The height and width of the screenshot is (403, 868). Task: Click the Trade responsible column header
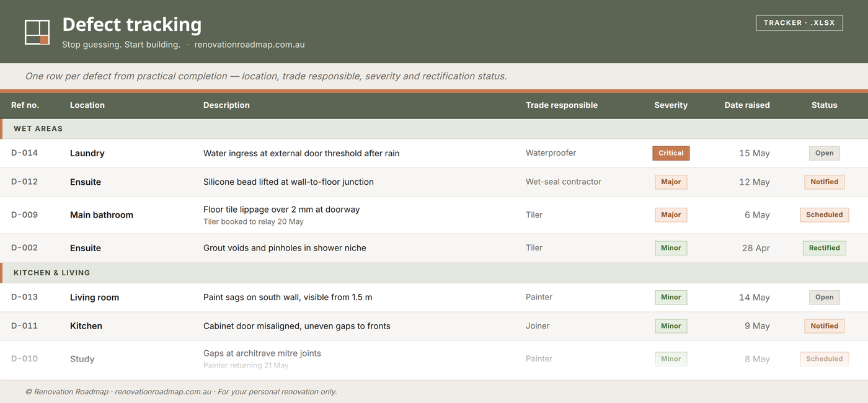(x=562, y=105)
